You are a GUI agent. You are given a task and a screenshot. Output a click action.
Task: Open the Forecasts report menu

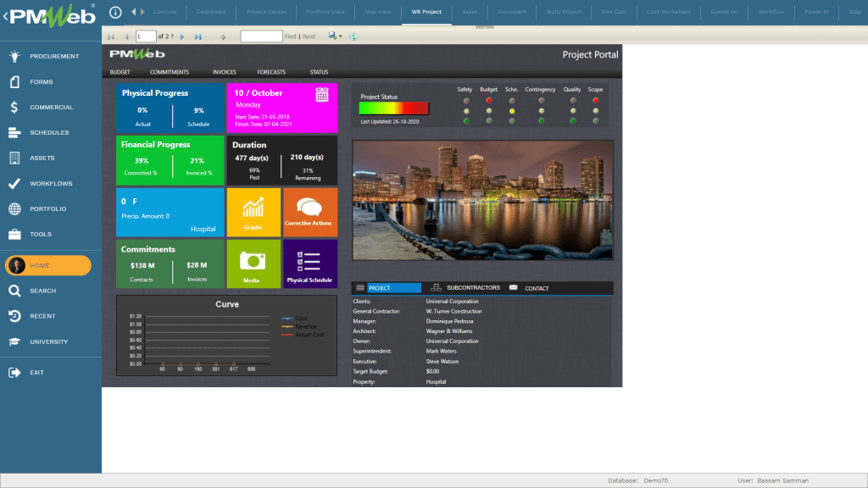point(271,72)
